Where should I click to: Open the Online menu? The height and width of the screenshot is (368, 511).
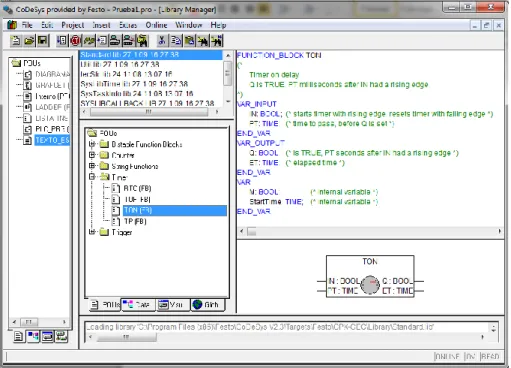point(156,25)
